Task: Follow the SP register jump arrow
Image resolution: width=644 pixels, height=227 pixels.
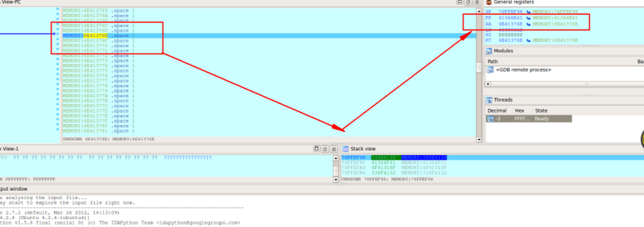Action: pos(529,12)
